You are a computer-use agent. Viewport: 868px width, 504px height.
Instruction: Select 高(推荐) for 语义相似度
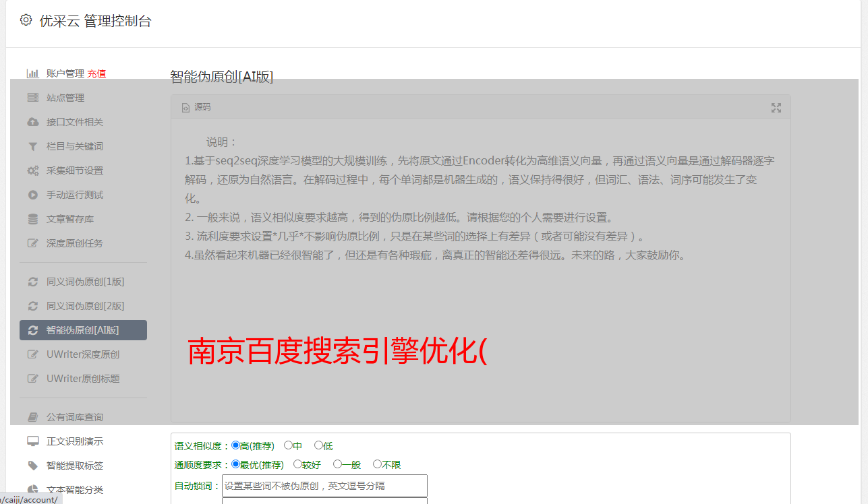click(x=235, y=445)
